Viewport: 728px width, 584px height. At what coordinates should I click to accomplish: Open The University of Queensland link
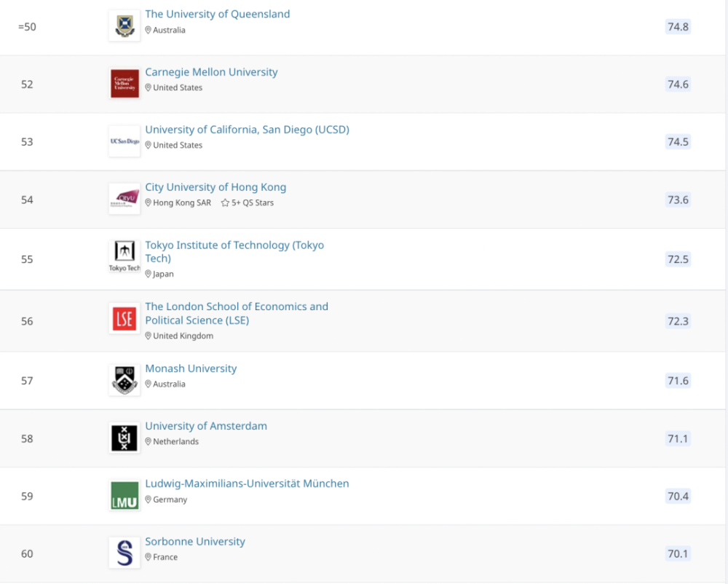pos(217,14)
